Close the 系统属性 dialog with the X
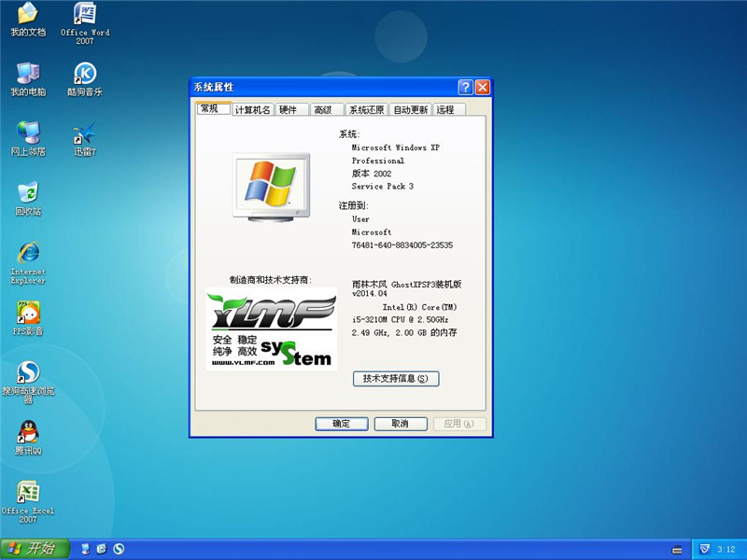The image size is (747, 560). click(483, 87)
